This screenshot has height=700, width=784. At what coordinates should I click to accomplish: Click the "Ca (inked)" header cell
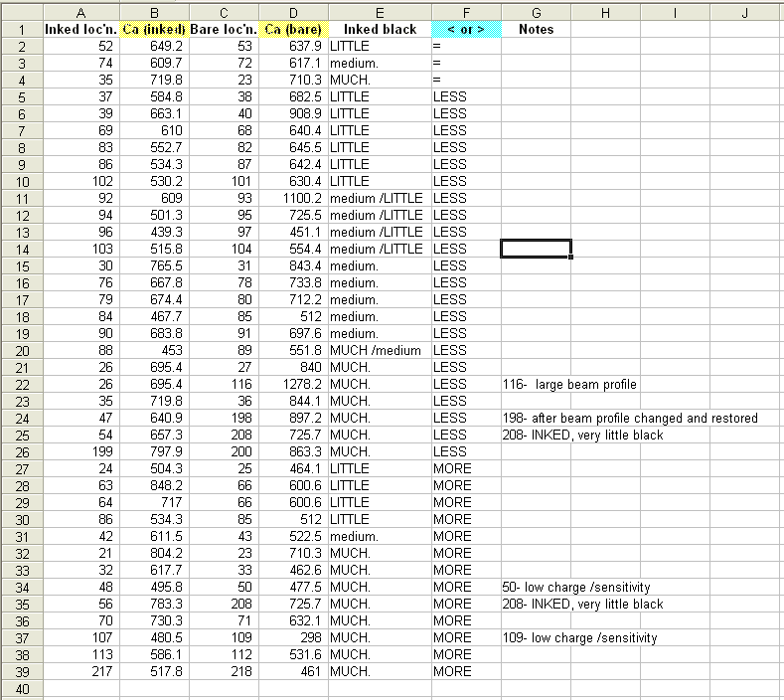(x=151, y=29)
